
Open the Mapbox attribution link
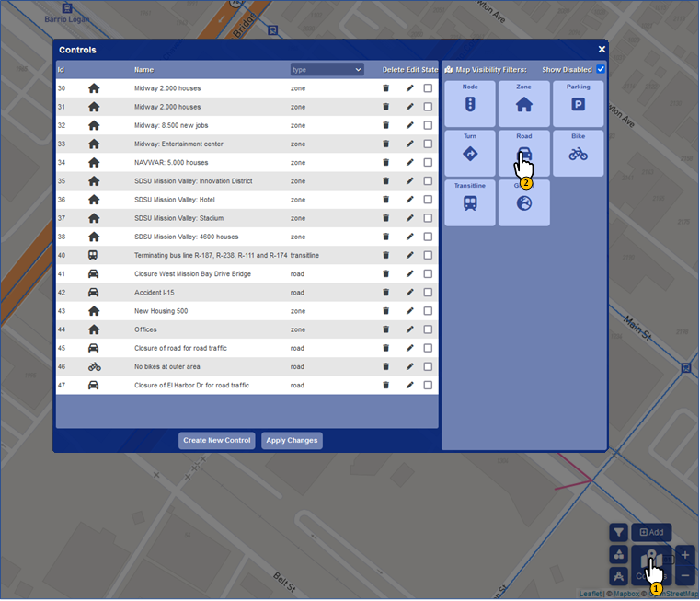(626, 594)
